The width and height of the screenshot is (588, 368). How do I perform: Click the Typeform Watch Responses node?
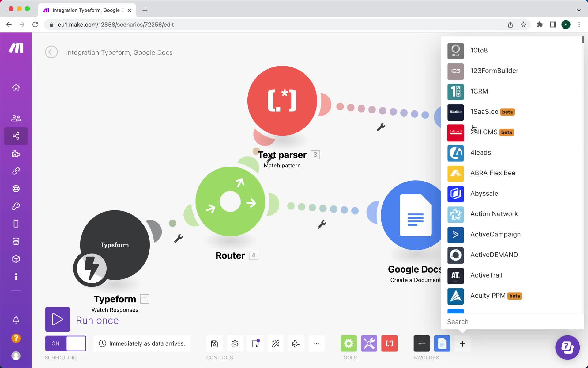coord(115,245)
